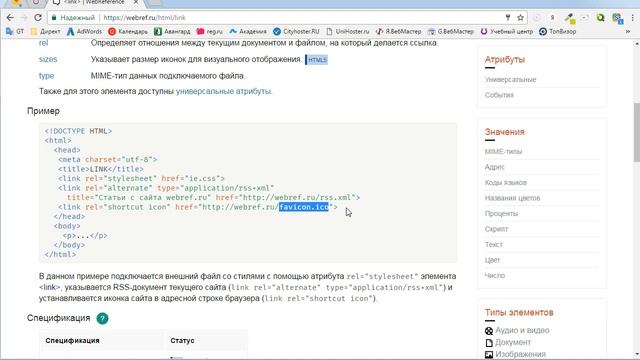640x360 pixels.
Task: Bookmark this page with the star icon
Action: [520, 18]
